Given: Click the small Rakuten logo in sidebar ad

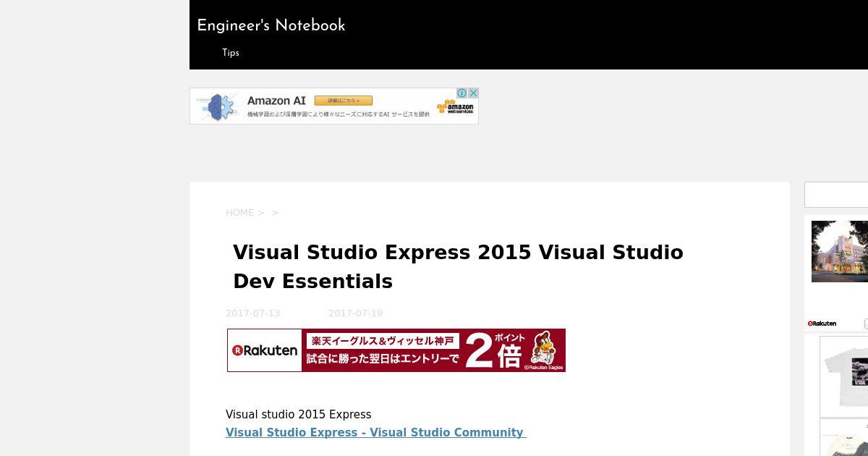Looking at the screenshot, I should [822, 324].
